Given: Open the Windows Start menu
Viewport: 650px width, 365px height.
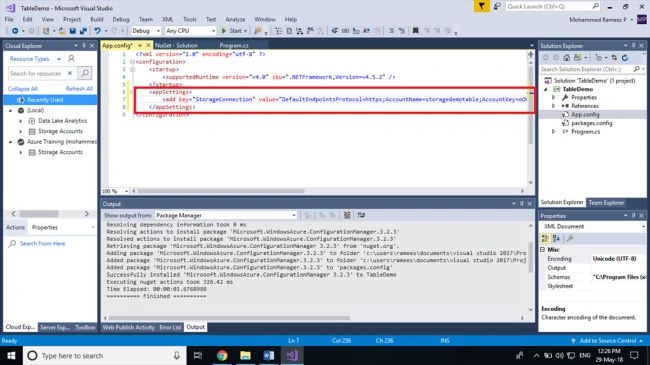Looking at the screenshot, I should [x=11, y=355].
